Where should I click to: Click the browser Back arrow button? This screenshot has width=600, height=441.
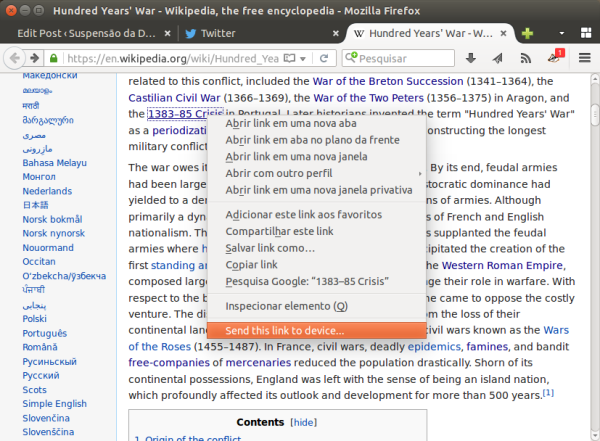pyautogui.click(x=15, y=58)
